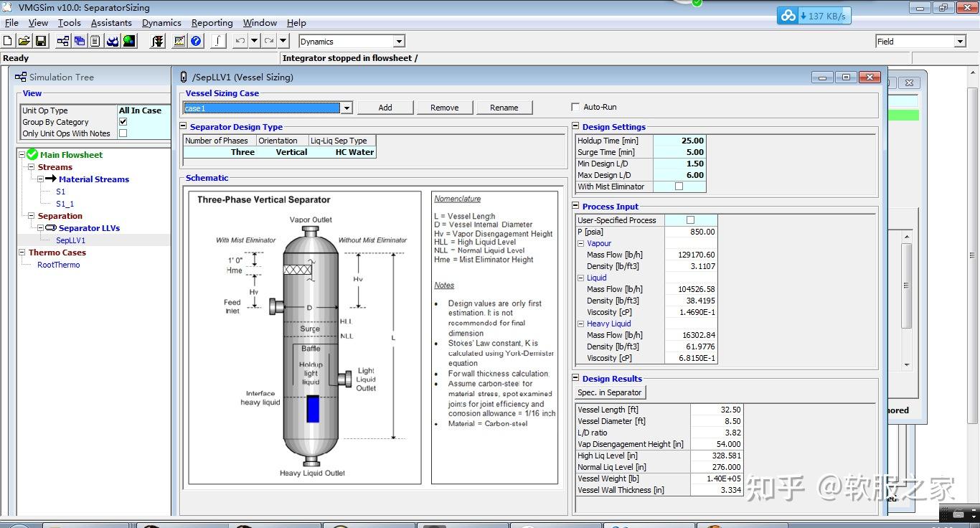Viewport: 980px width, 528px height.
Task: Click the Rename case button
Action: coord(504,108)
